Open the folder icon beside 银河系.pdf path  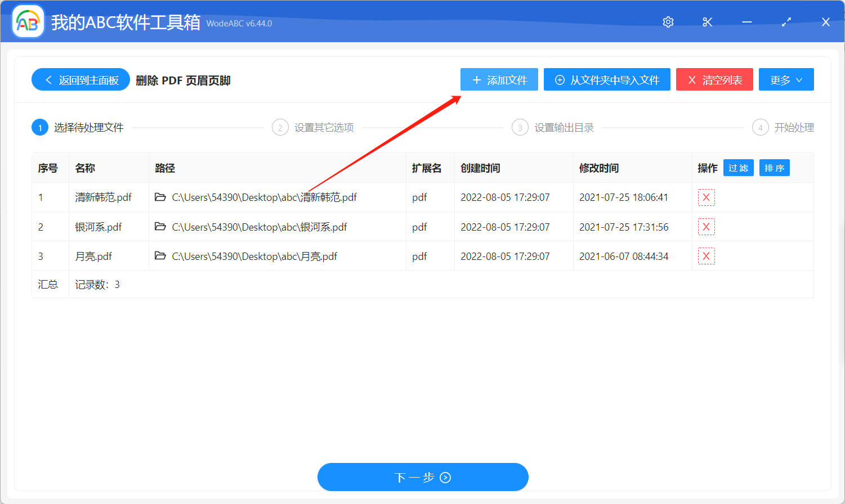click(159, 227)
